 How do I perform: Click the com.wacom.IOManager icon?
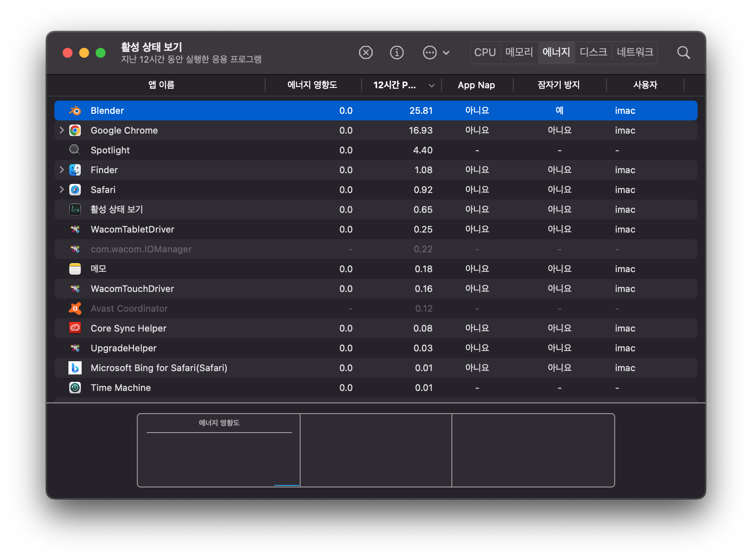coord(75,249)
